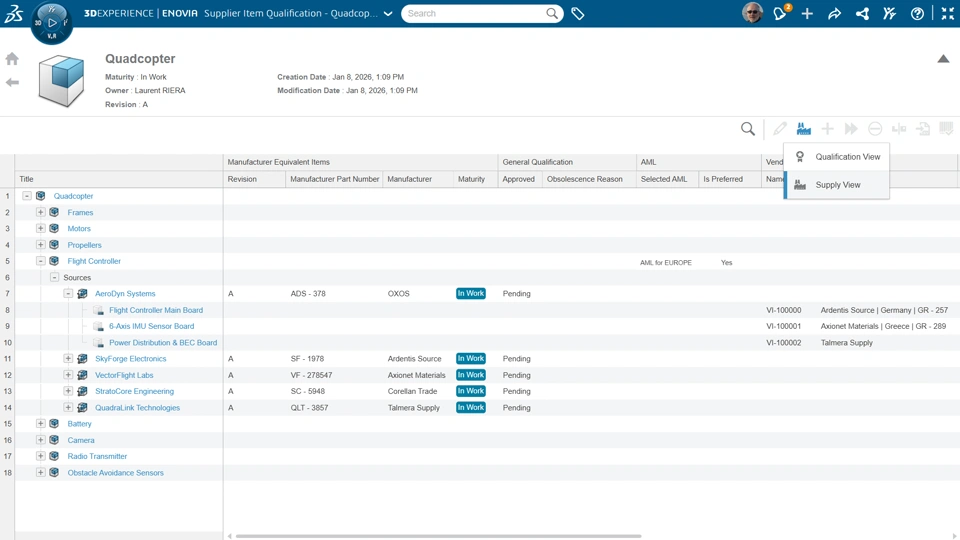The height and width of the screenshot is (540, 960).
Task: Expand the VectorFlight Labs node
Action: 68,375
